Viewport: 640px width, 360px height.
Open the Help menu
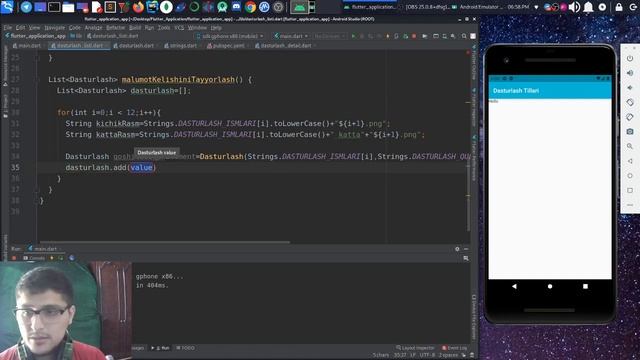pos(216,28)
